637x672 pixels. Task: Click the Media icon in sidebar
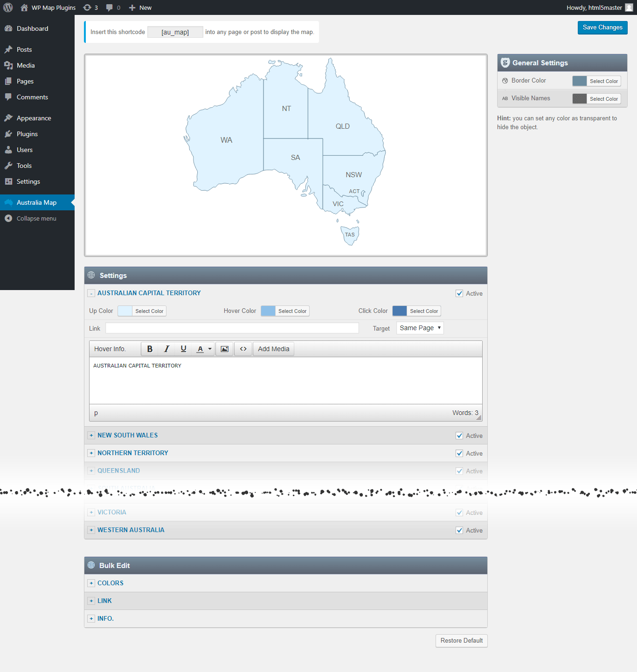[8, 65]
